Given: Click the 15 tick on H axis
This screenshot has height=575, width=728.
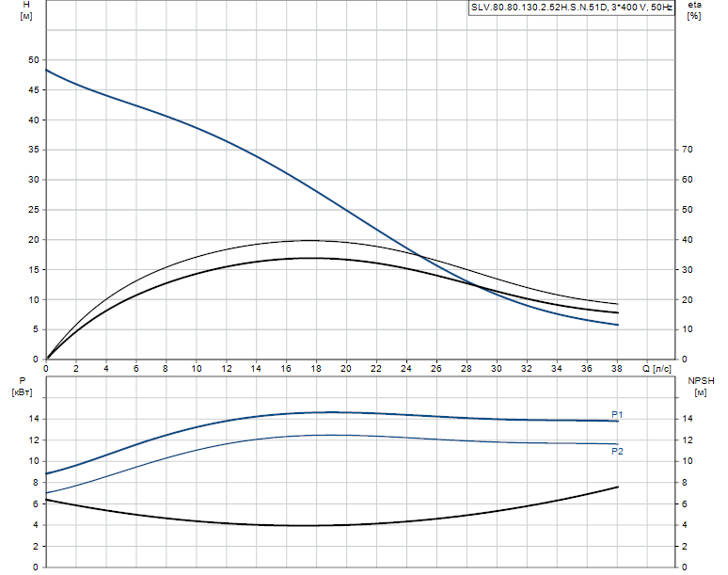Looking at the screenshot, I should click(x=34, y=269).
